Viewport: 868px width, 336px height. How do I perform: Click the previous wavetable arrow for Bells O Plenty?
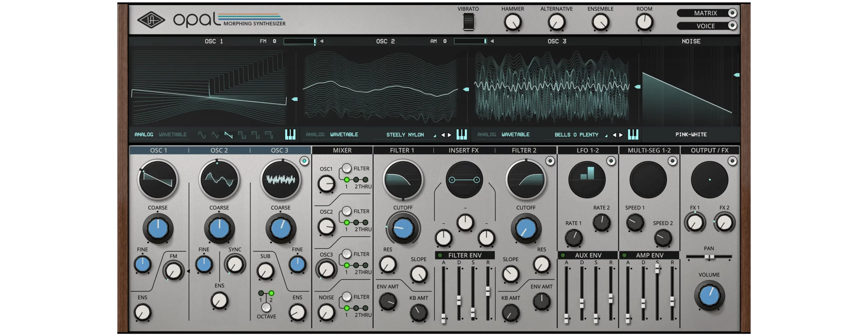tap(614, 135)
